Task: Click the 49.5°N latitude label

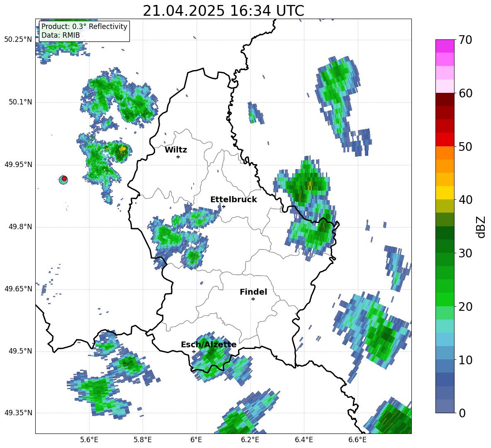Action: tap(20, 351)
